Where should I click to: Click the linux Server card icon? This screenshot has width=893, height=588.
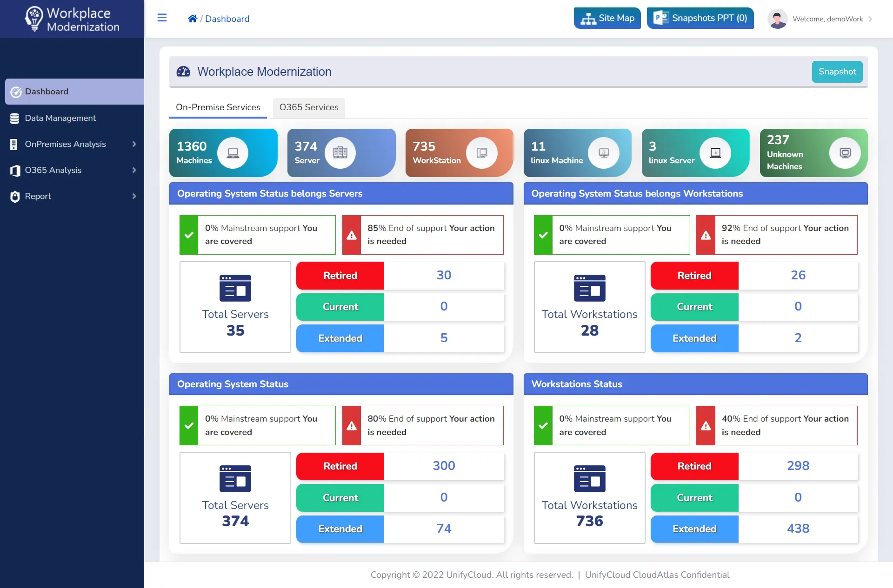(x=715, y=152)
